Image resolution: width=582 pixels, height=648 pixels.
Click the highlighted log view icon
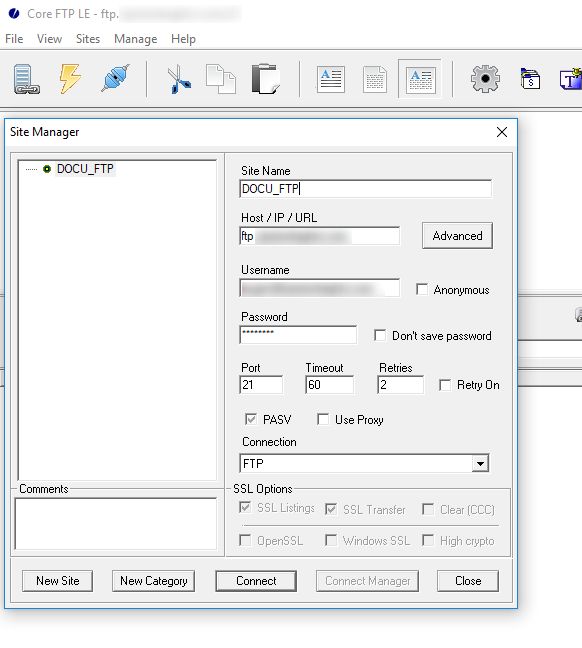[421, 79]
